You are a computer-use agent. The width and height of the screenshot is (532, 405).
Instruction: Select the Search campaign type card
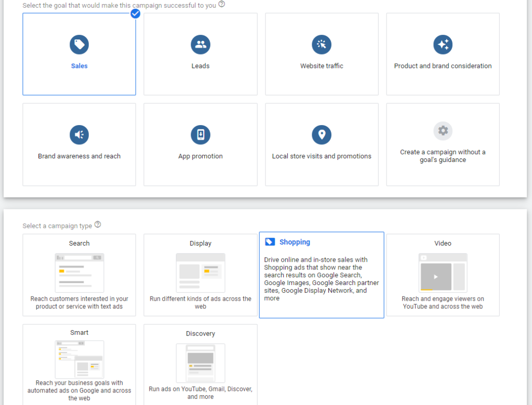point(79,275)
